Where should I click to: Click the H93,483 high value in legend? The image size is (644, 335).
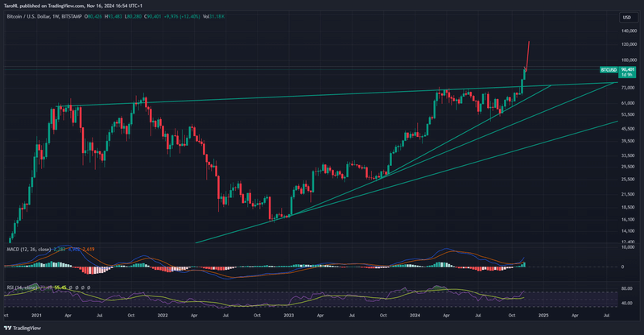click(113, 16)
